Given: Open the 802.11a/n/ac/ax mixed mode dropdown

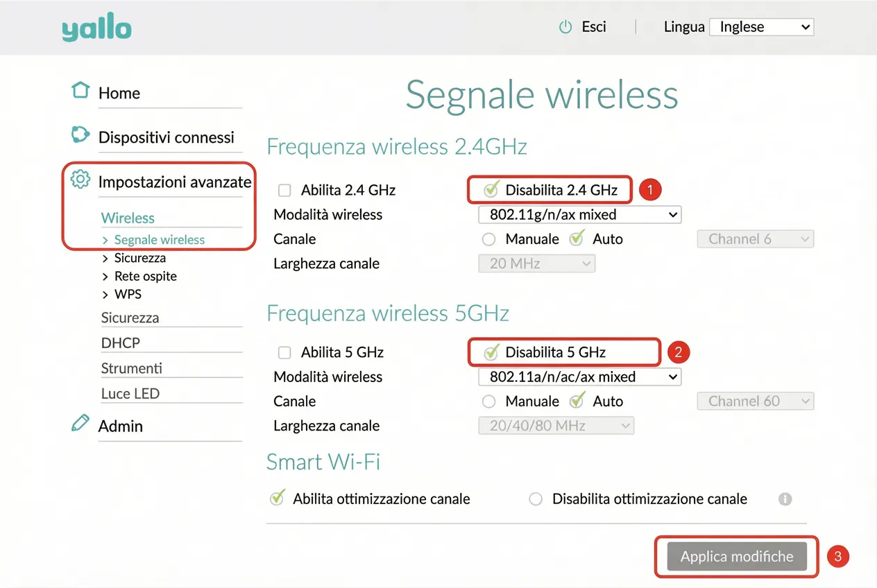Looking at the screenshot, I should [x=580, y=377].
